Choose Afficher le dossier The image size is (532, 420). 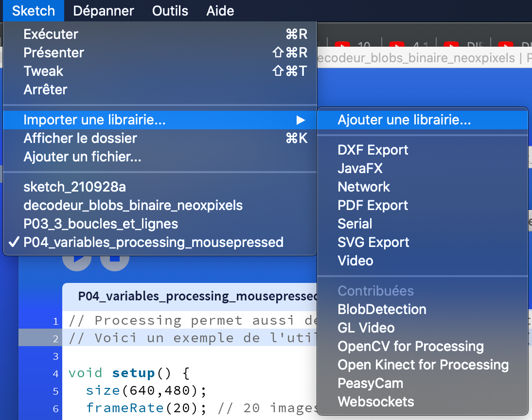click(x=80, y=139)
